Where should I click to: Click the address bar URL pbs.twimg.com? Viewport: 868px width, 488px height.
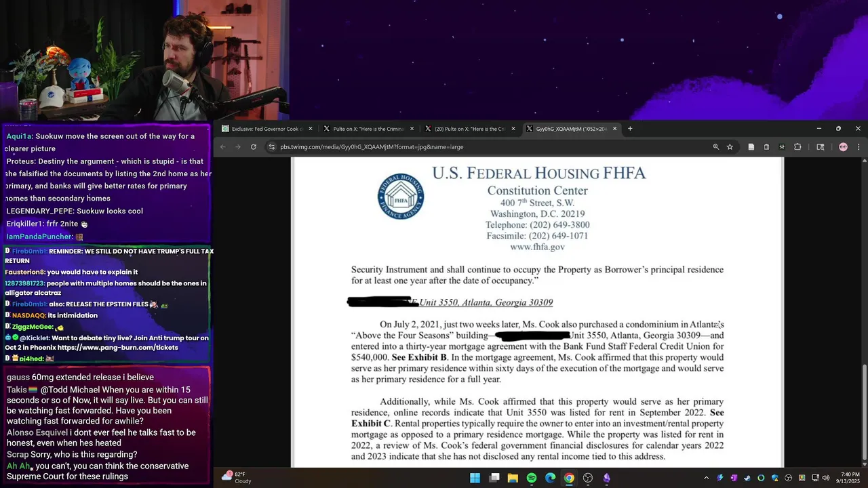click(x=372, y=147)
